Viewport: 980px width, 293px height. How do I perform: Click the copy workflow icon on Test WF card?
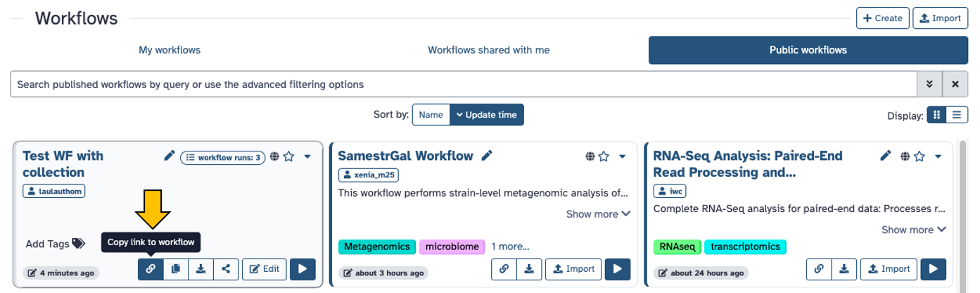tap(176, 268)
